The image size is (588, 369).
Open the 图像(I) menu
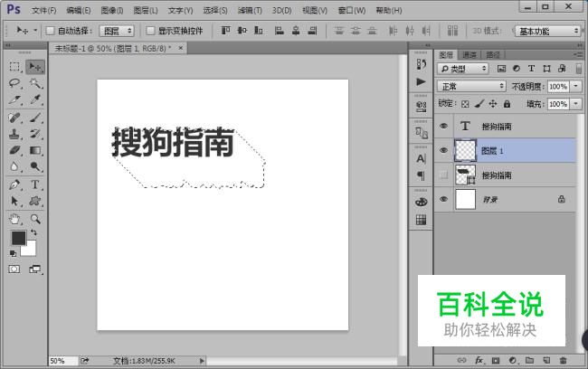112,10
